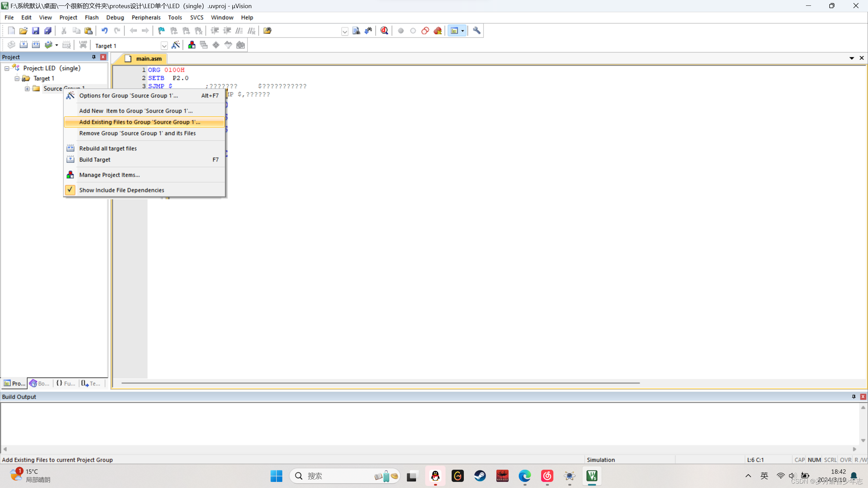Open Manage Project Items menu entry

pyautogui.click(x=144, y=175)
